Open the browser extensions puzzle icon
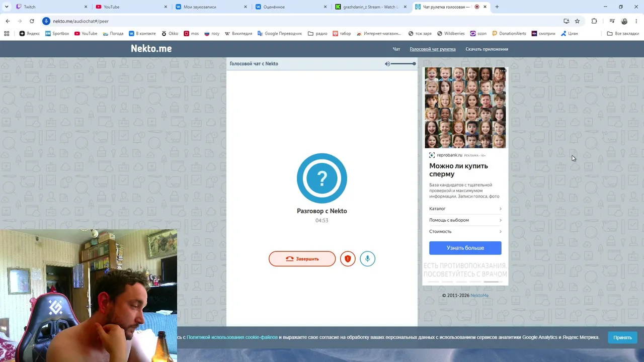Screen dimensions: 644x362 (x=594, y=21)
